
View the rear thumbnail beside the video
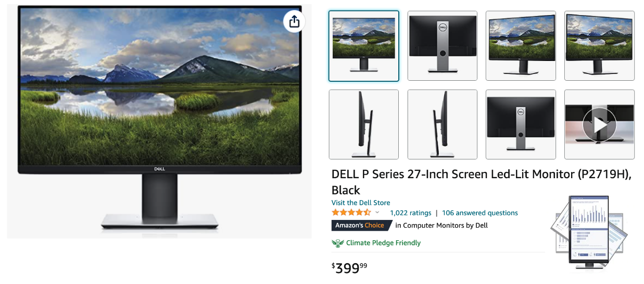(521, 125)
